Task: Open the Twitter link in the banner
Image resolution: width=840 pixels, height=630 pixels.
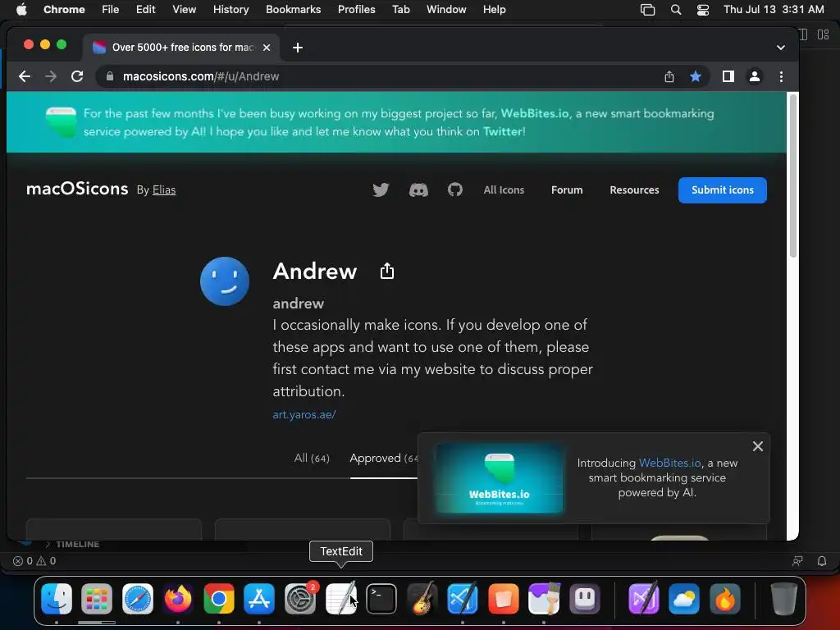Action: (503, 131)
